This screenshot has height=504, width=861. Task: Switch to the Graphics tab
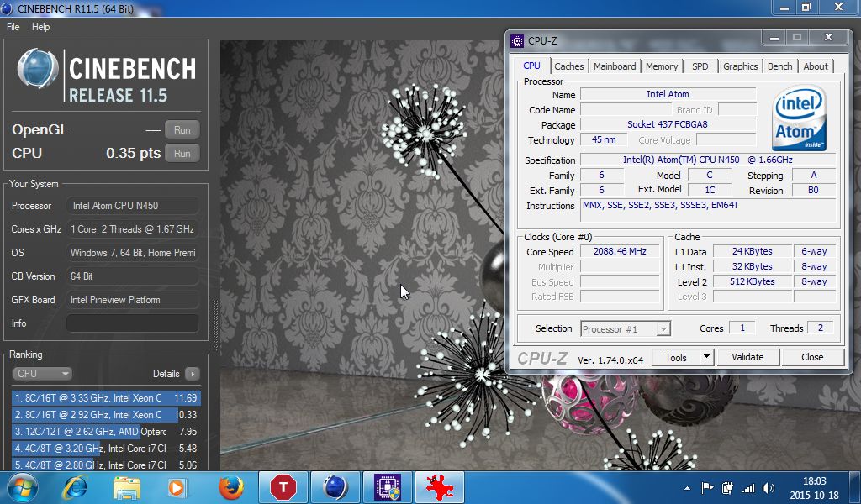(x=740, y=66)
